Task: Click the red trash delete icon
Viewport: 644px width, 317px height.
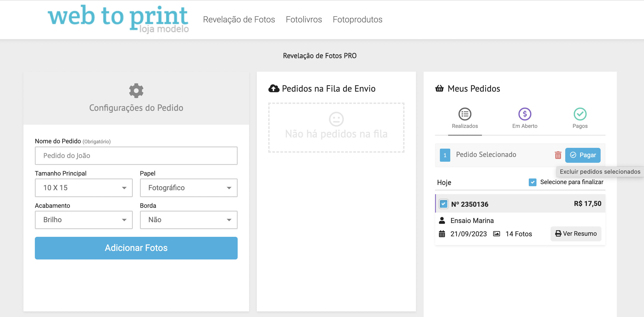Action: click(x=558, y=155)
